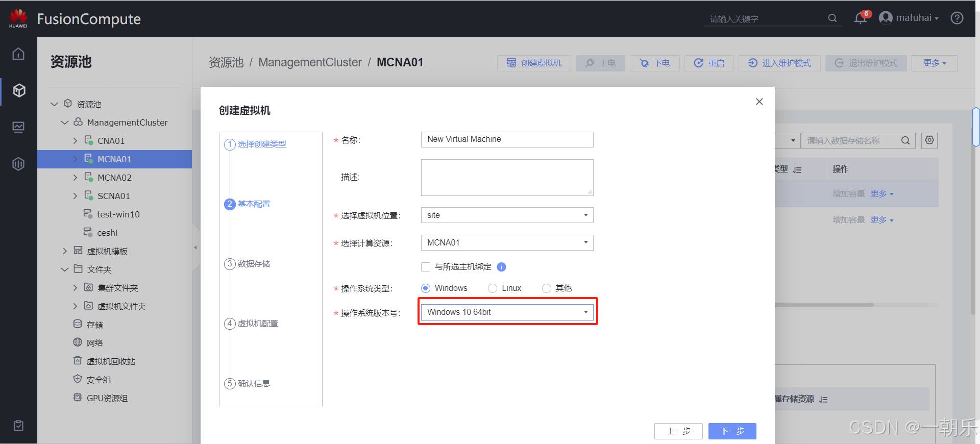
Task: Select the 其他 OS type radio
Action: [547, 288]
